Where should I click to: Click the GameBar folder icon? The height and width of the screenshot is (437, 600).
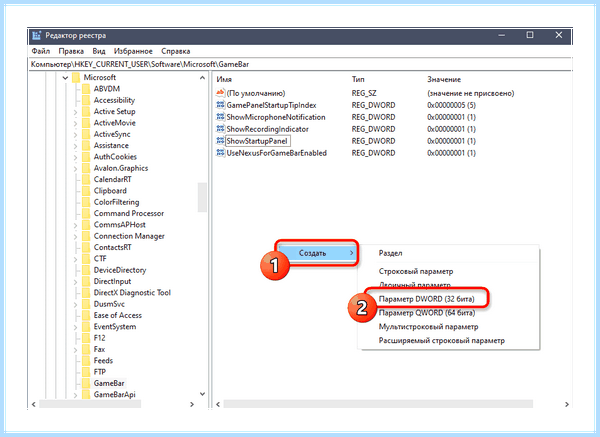point(86,383)
